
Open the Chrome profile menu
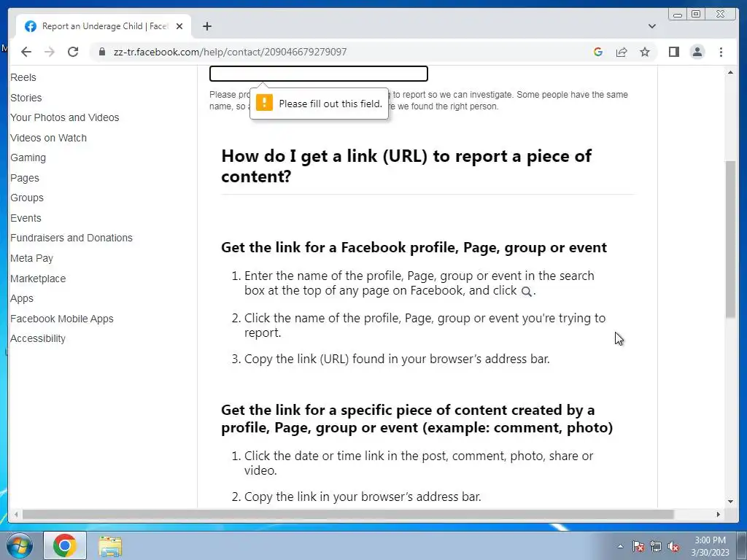pos(697,52)
